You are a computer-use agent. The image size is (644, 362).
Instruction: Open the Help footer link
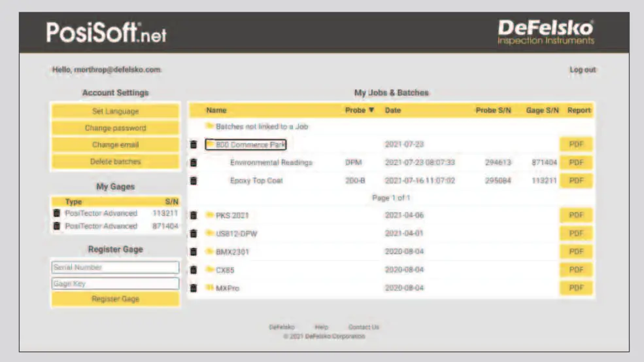(x=322, y=327)
